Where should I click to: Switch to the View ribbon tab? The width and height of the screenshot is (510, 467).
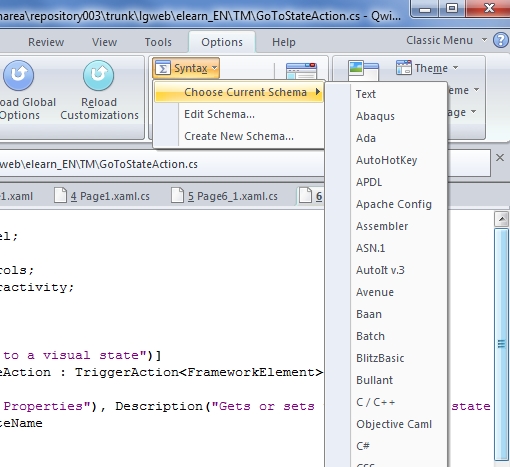[x=105, y=42]
